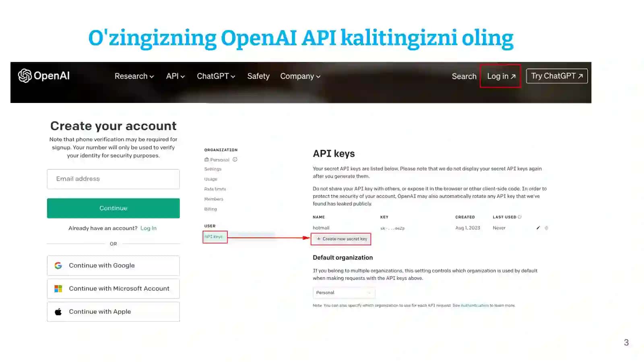
Task: Click the "Default organization" heading
Action: point(343,257)
